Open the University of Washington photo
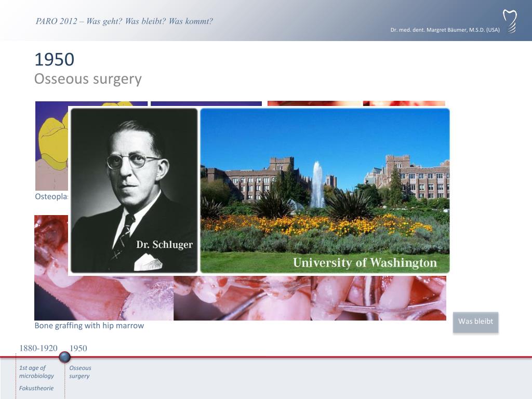Viewport: 532px width, 399px height. 325,190
